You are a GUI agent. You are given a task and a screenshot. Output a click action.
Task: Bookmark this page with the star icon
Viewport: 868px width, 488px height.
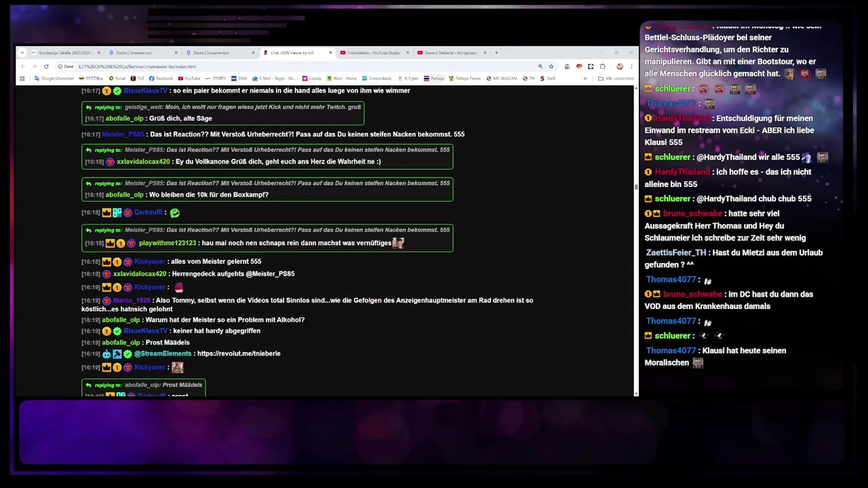click(551, 66)
